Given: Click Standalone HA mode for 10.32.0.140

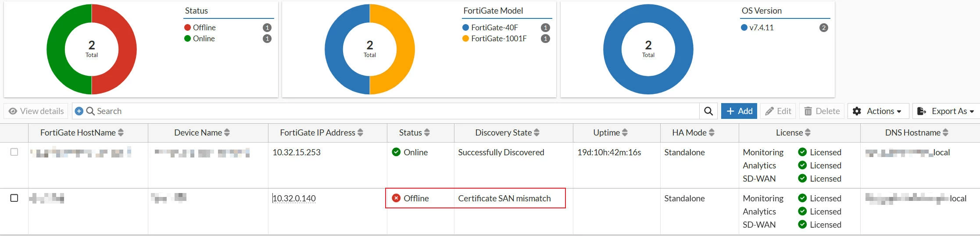Looking at the screenshot, I should pos(684,198).
